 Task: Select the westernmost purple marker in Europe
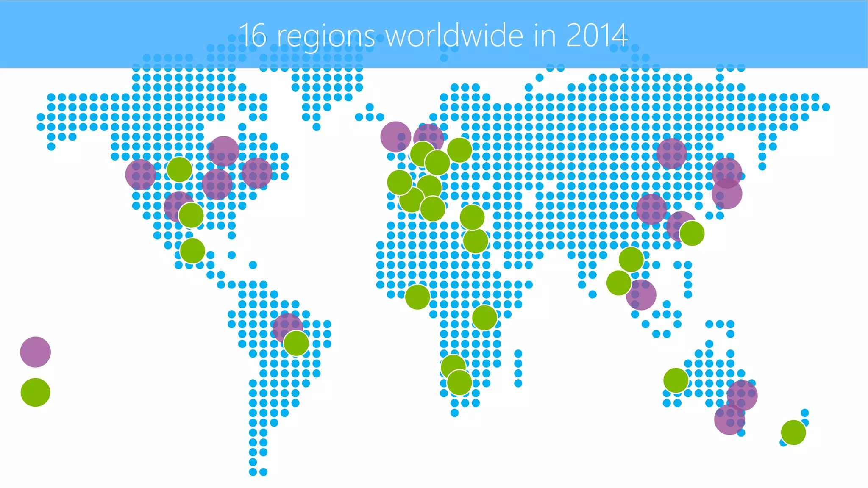pyautogui.click(x=396, y=137)
